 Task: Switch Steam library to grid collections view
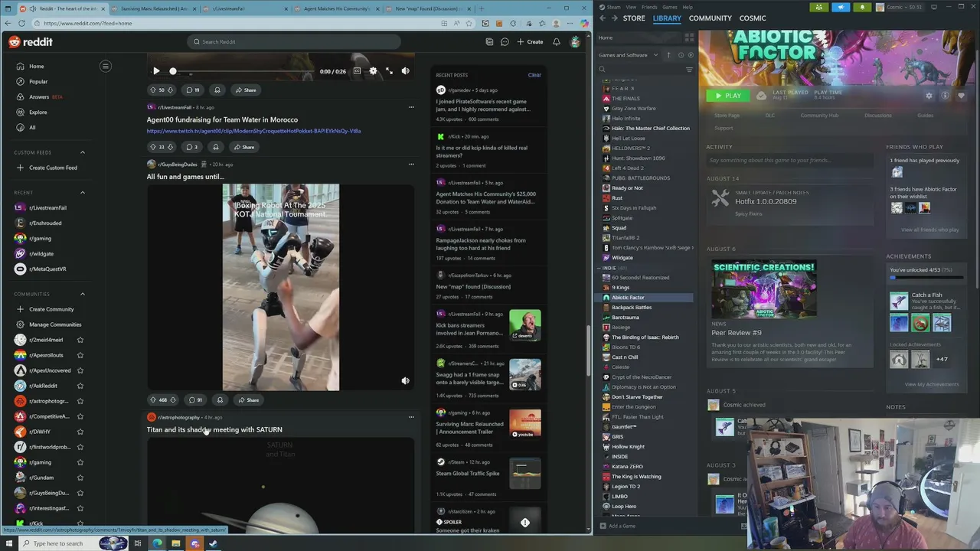click(x=689, y=37)
